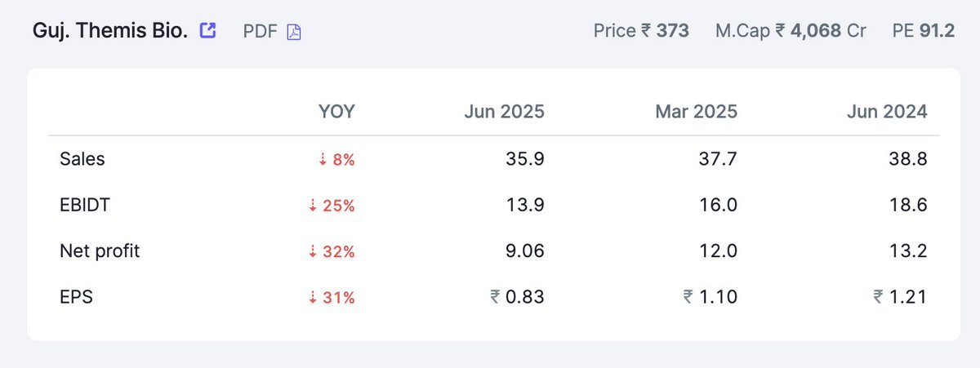
Task: Click the PDF text link
Action: [261, 32]
